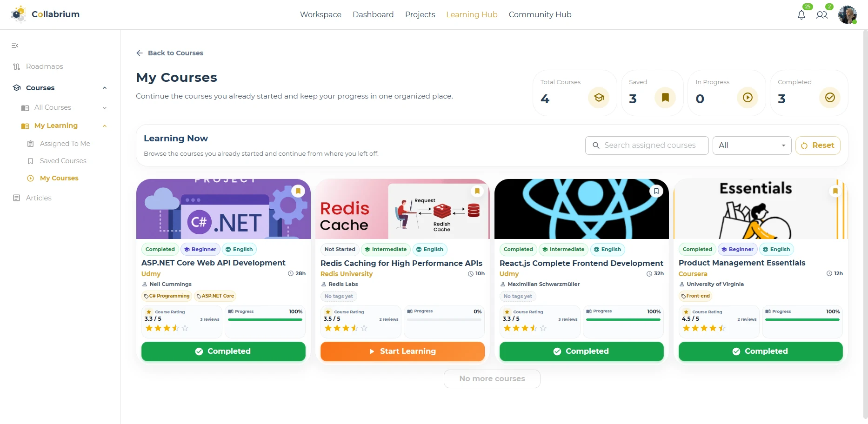Click the Saved bookmark stat icon

tap(665, 98)
